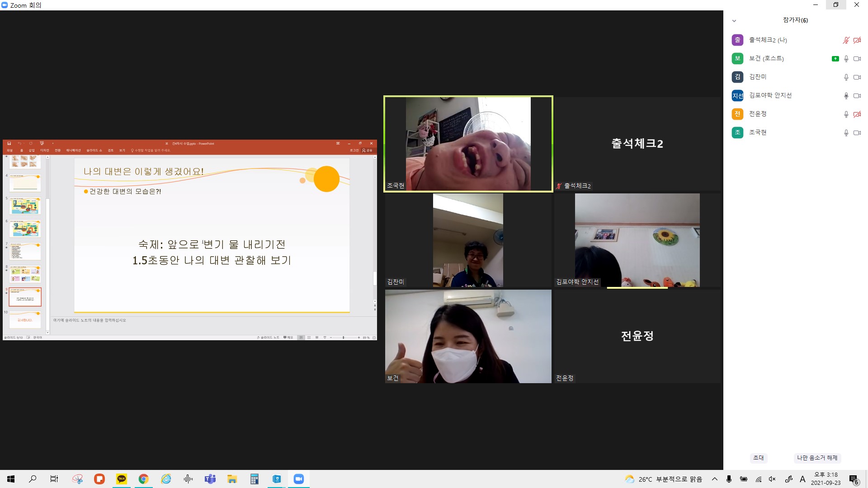Click 보건 host's green screen-share indicator
Viewport: 868px width, 488px height.
click(835, 59)
